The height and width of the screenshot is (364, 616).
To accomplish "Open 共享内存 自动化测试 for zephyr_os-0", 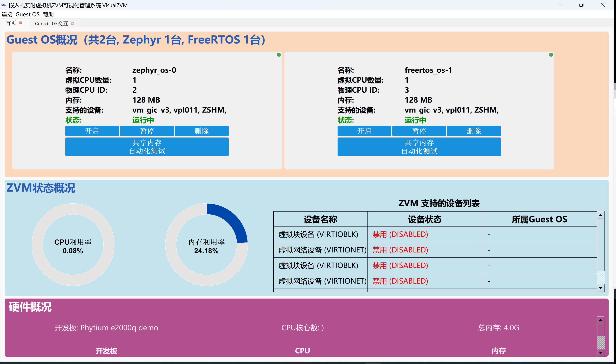I will pos(147,147).
